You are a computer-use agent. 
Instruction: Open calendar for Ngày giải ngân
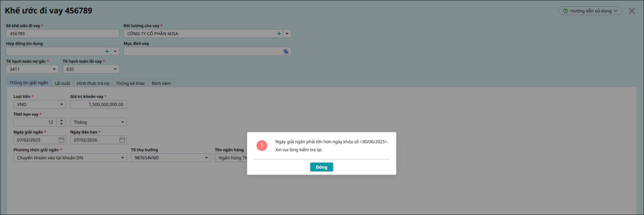click(62, 140)
